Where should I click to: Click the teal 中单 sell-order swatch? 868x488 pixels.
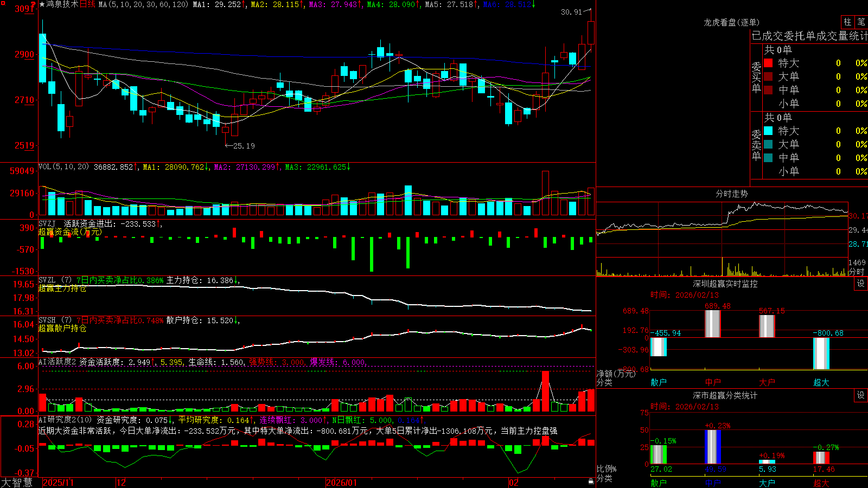(768, 158)
